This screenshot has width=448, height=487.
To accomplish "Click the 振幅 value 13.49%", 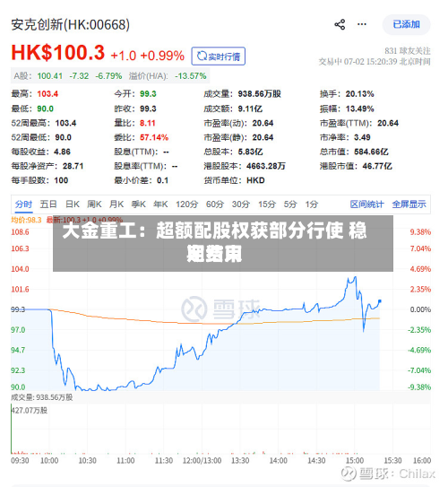I will [x=360, y=109].
